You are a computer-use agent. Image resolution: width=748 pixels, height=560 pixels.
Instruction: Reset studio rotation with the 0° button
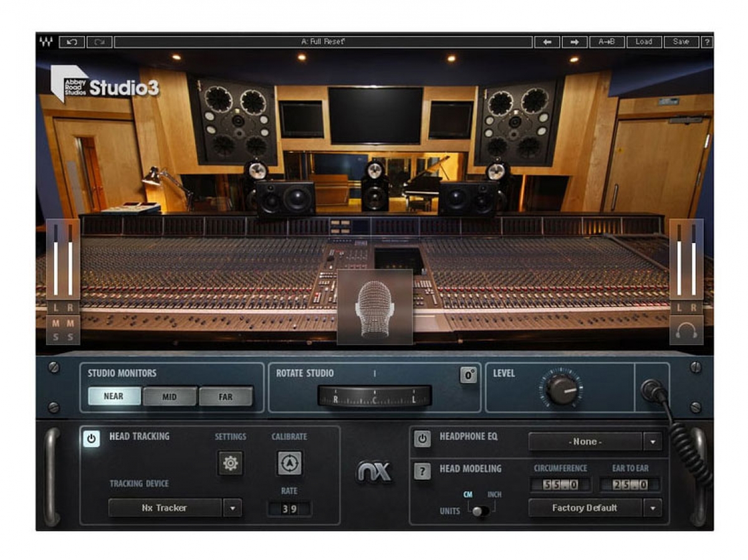pos(468,375)
